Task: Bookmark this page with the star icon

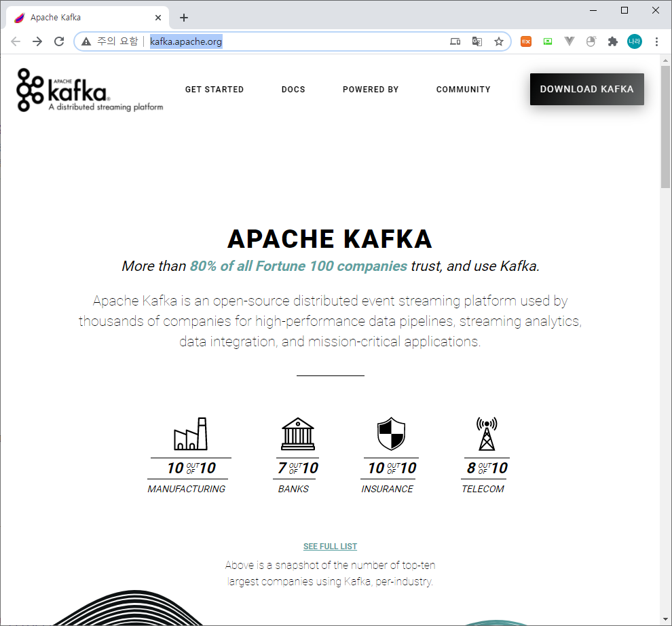Action: point(498,41)
